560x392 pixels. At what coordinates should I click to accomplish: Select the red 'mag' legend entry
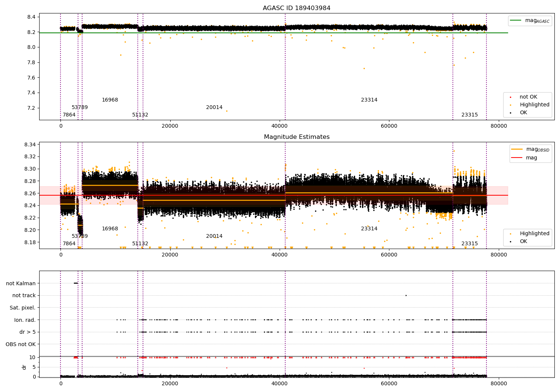tap(525, 158)
